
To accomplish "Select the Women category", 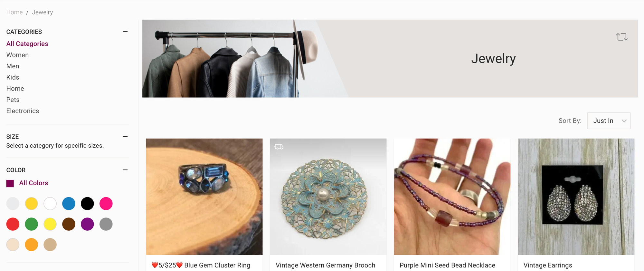I will click(x=17, y=55).
